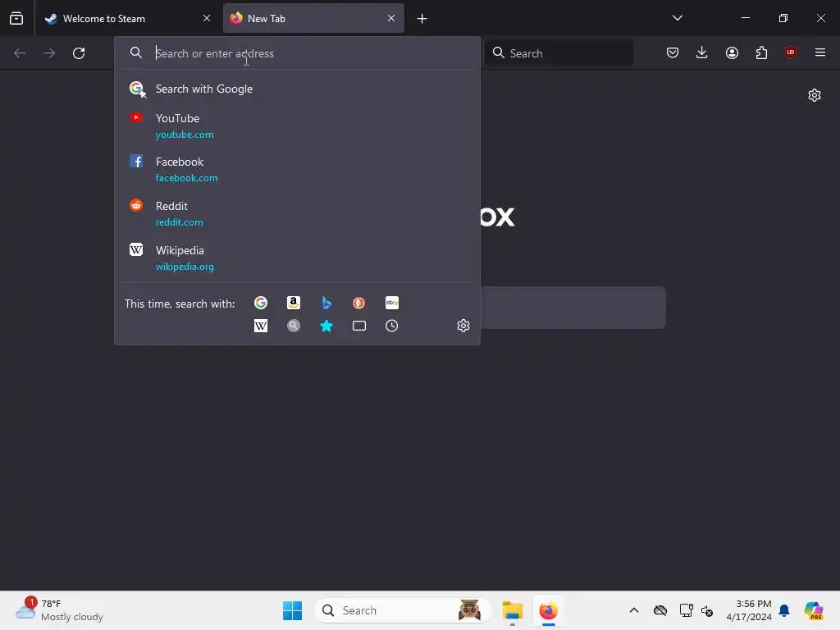Open Reddit suggestion row
This screenshot has width=840, height=630.
coord(297,214)
